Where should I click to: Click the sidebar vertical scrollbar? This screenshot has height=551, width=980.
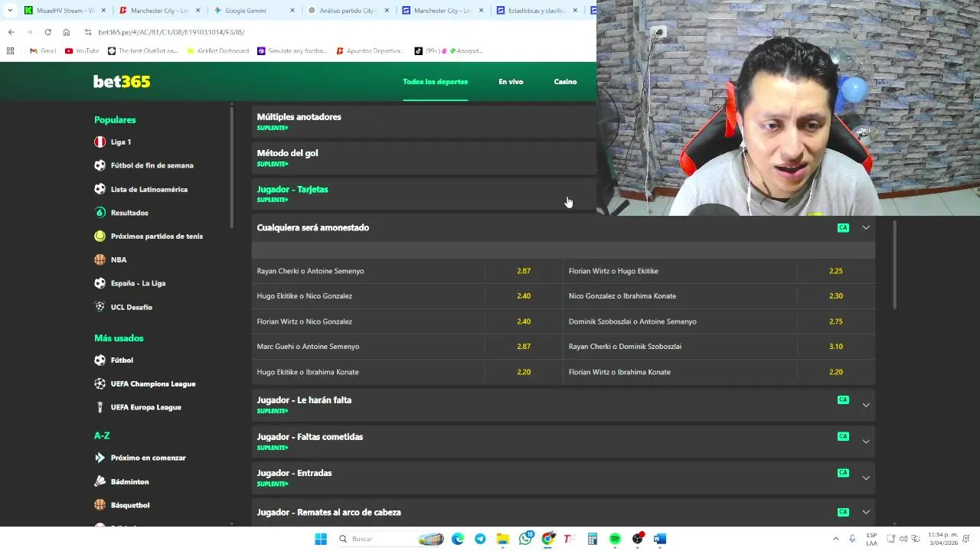pyautogui.click(x=232, y=168)
